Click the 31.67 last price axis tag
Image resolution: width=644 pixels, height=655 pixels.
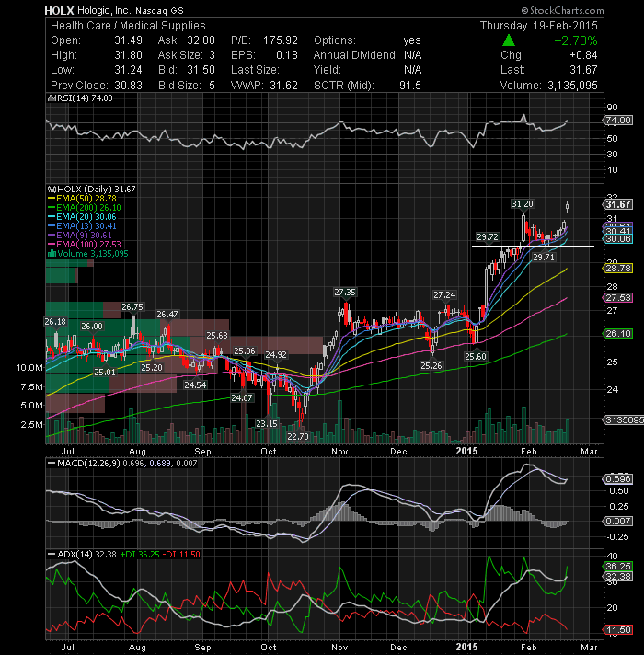click(x=618, y=204)
